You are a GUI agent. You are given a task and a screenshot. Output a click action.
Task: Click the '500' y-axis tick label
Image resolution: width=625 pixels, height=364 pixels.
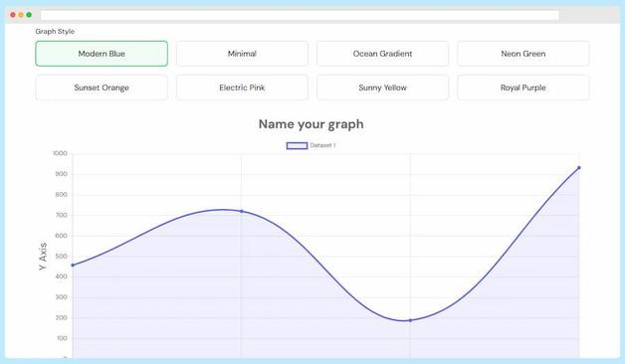62,256
